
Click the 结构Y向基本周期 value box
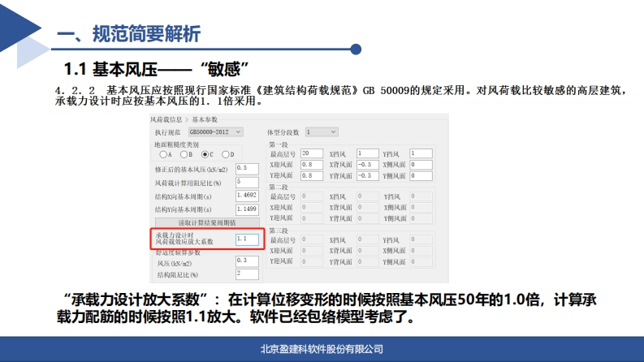247,209
